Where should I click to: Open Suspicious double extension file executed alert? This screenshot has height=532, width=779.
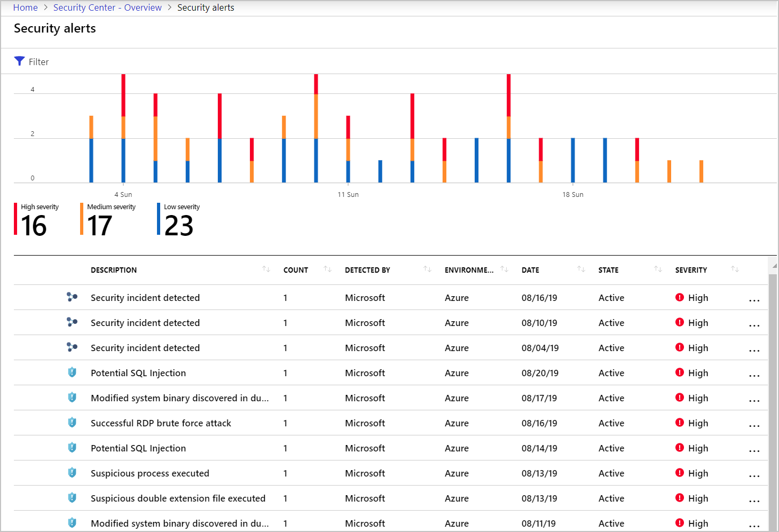click(x=178, y=498)
